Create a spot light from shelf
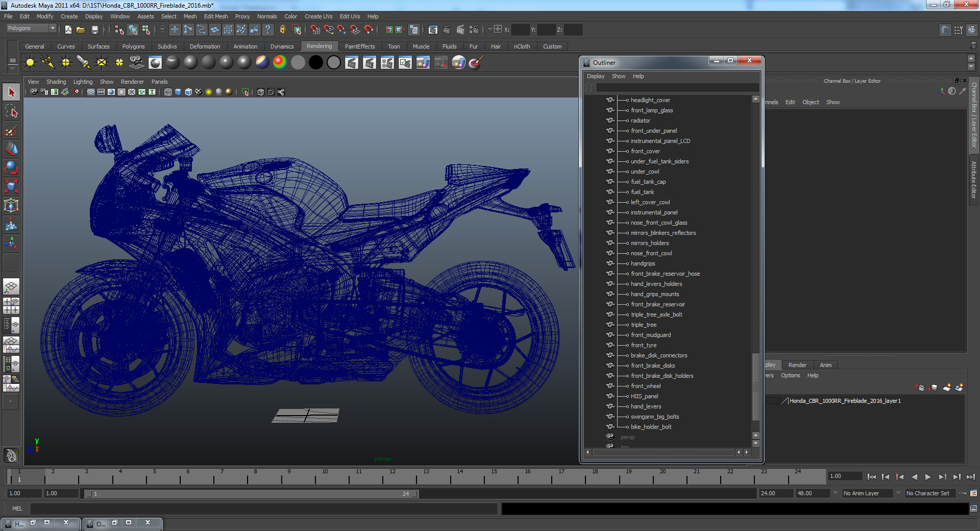 (x=84, y=63)
